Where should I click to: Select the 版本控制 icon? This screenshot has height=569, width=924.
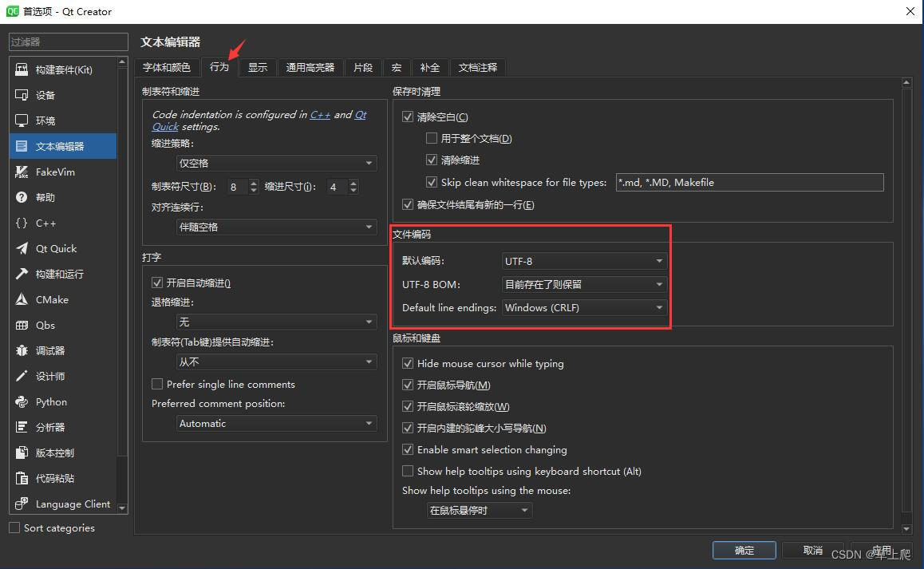pyautogui.click(x=22, y=452)
